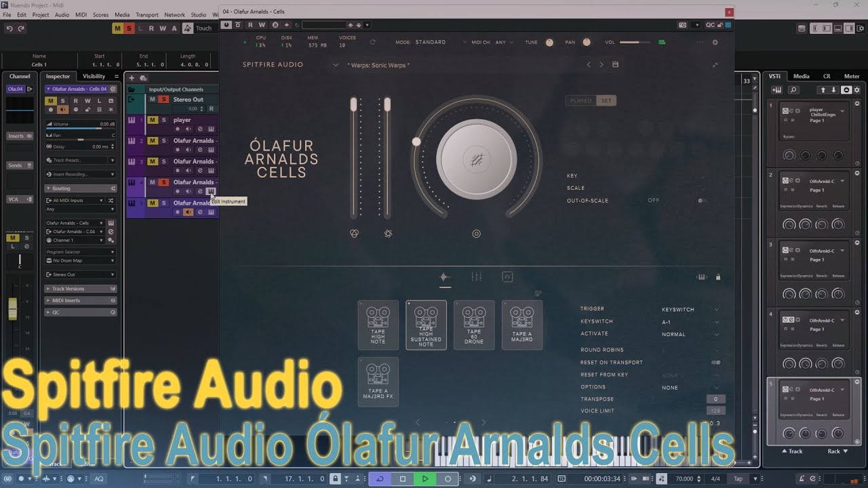Select the Tape 60 Drone cell
This screenshot has height=488, width=868.
tap(474, 325)
